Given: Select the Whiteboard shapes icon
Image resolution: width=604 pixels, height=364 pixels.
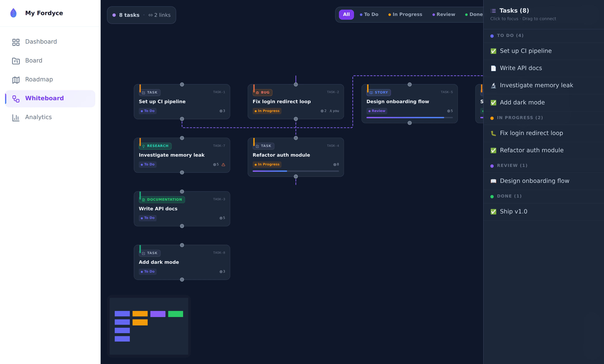Looking at the screenshot, I should click(16, 99).
